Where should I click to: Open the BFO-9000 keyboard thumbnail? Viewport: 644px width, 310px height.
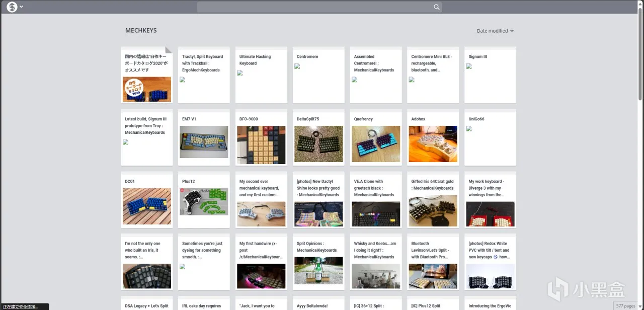click(261, 145)
